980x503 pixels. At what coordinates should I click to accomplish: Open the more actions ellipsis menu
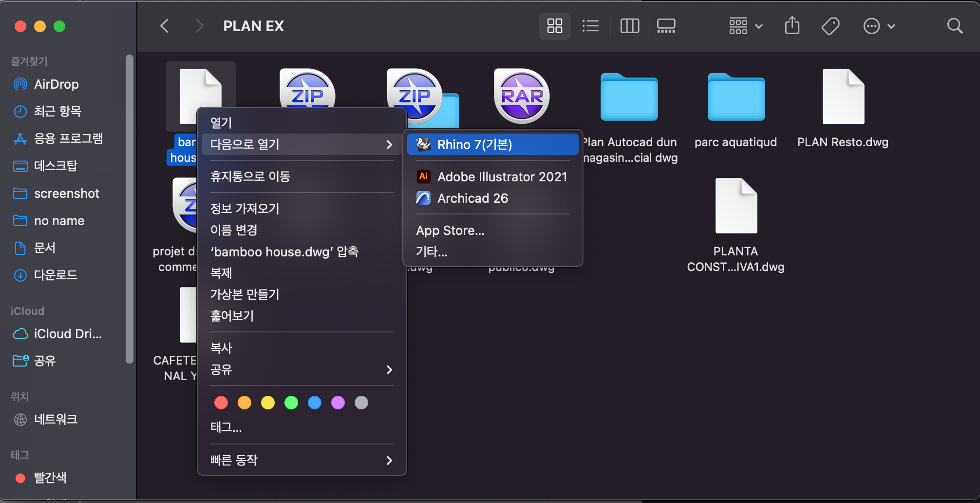click(879, 26)
